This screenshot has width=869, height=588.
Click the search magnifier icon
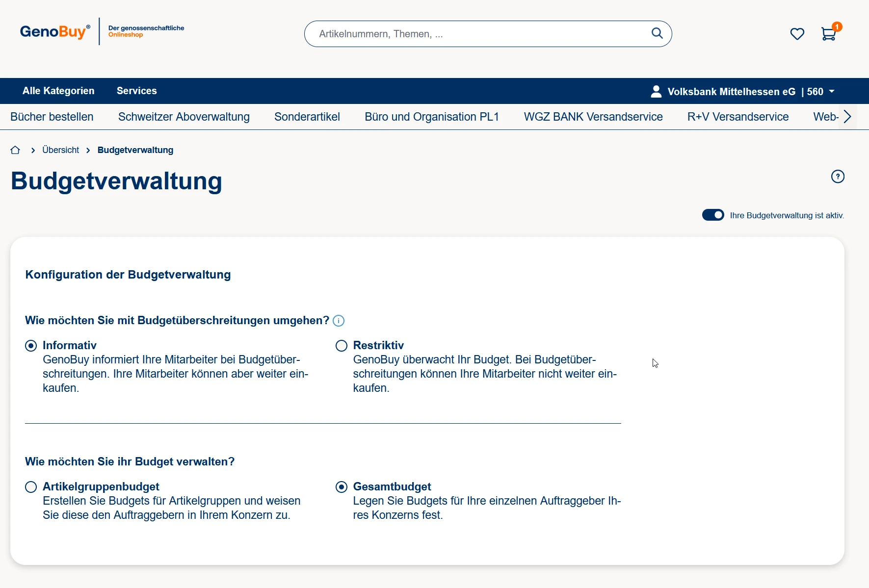[657, 33]
